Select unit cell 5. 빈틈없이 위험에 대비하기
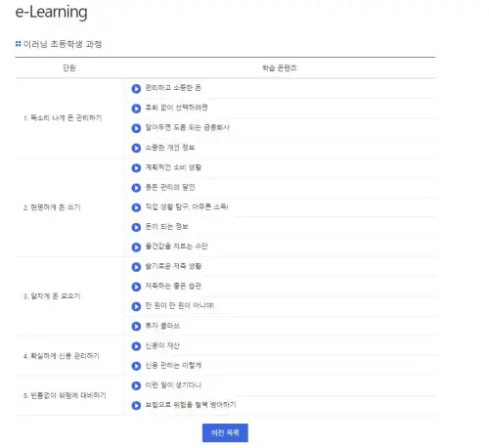The height and width of the screenshot is (448, 489). [x=69, y=395]
